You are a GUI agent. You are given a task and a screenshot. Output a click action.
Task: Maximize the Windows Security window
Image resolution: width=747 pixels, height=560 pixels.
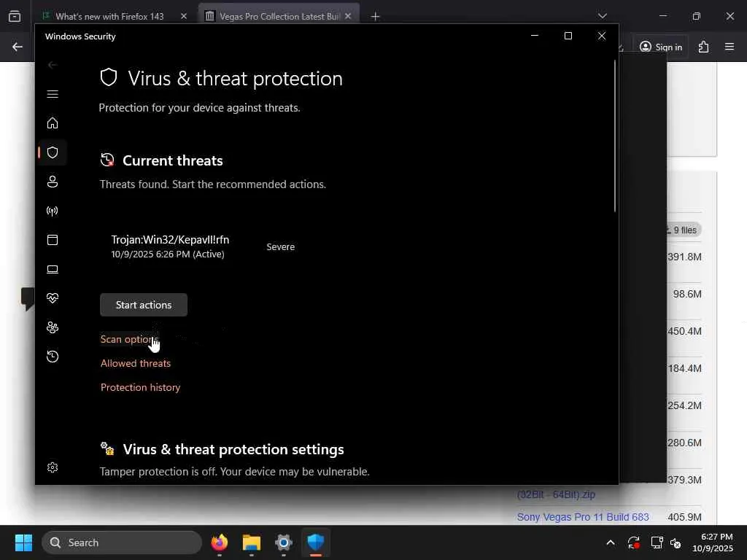[x=568, y=36]
